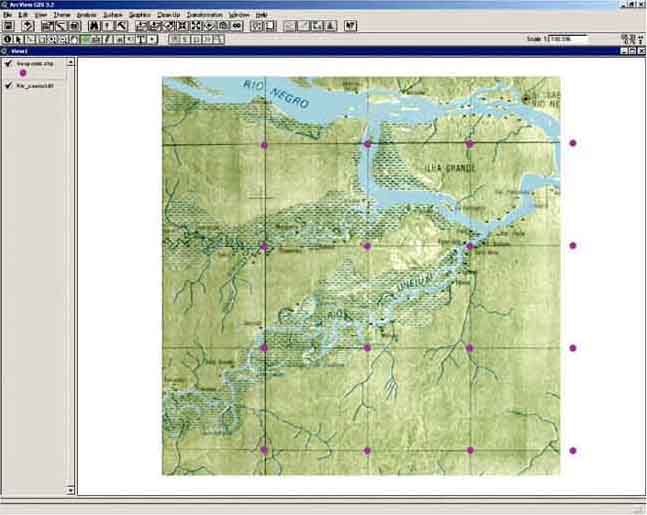Select the Identify tool

(7, 39)
